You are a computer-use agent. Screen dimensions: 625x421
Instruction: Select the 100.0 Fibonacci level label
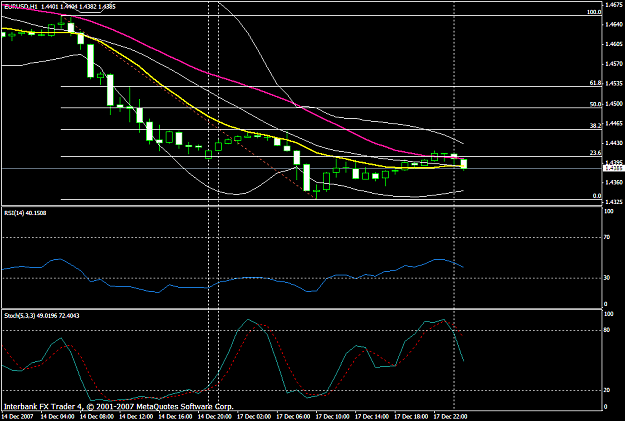tap(594, 12)
